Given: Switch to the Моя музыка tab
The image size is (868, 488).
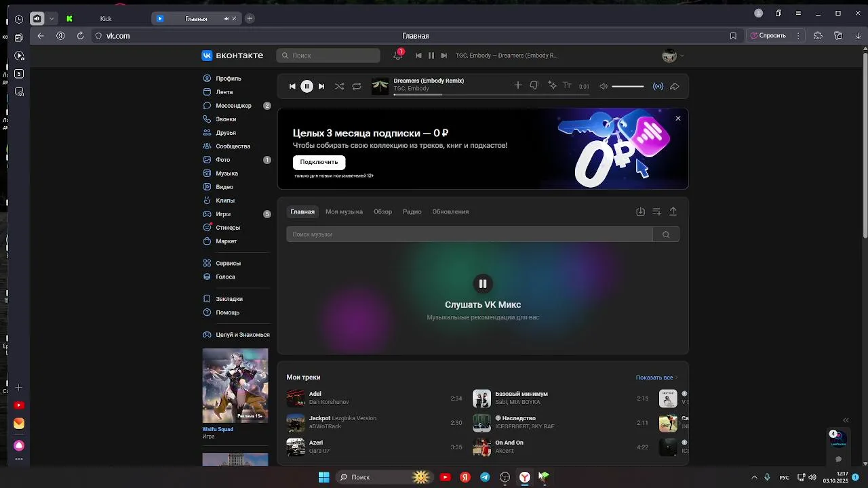Looking at the screenshot, I should click(344, 211).
